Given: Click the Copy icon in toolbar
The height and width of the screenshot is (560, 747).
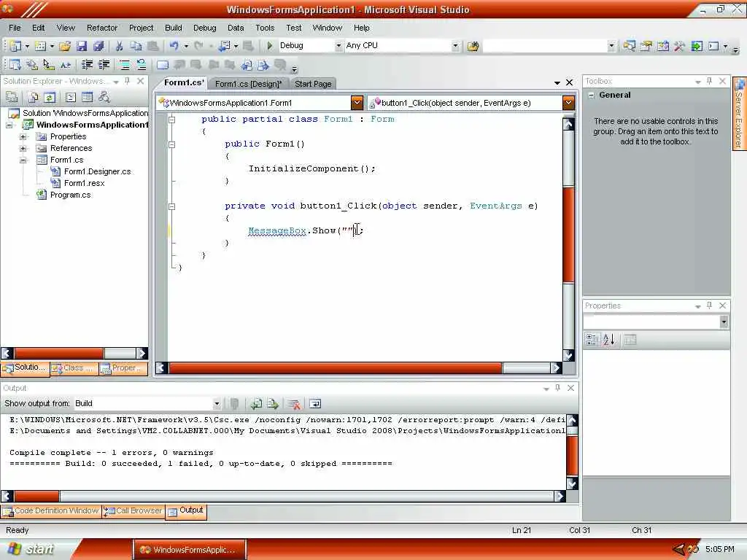Looking at the screenshot, I should tap(136, 46).
